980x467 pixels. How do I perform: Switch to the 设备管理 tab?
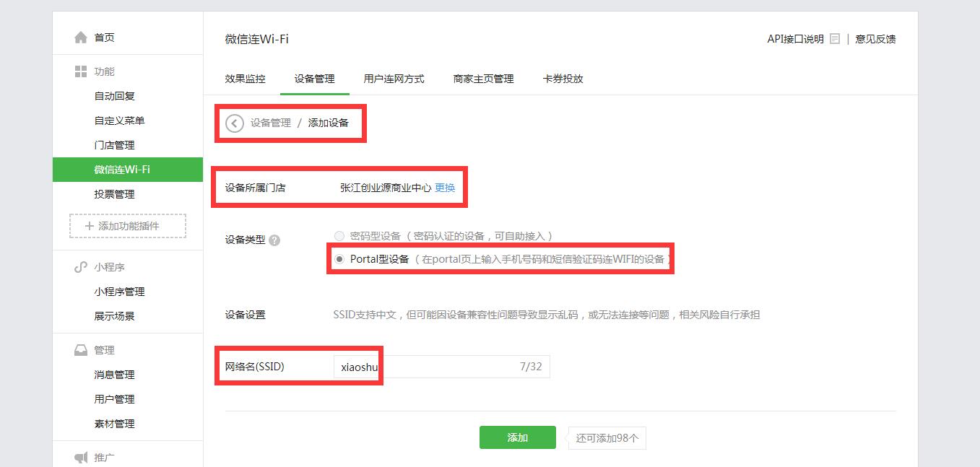pos(315,79)
